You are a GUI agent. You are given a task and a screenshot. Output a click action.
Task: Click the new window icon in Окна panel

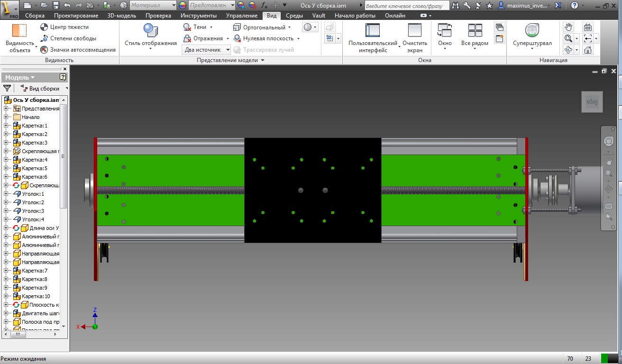pyautogui.click(x=499, y=38)
